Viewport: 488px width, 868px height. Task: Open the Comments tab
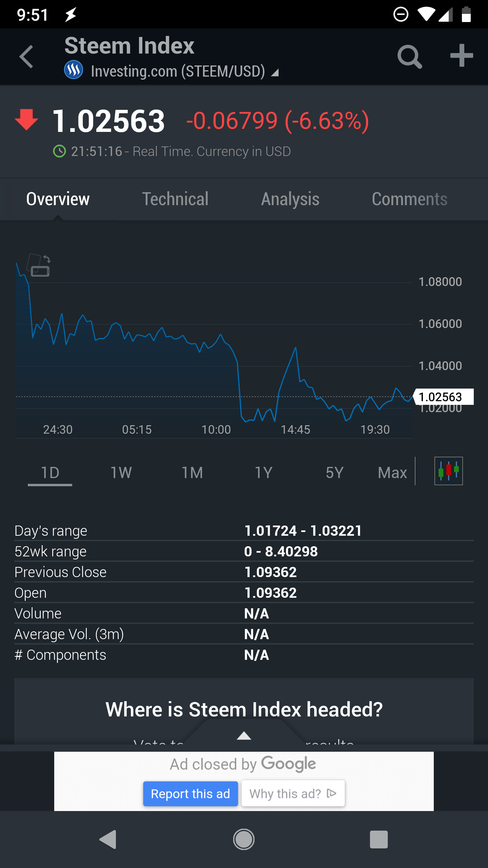point(410,199)
